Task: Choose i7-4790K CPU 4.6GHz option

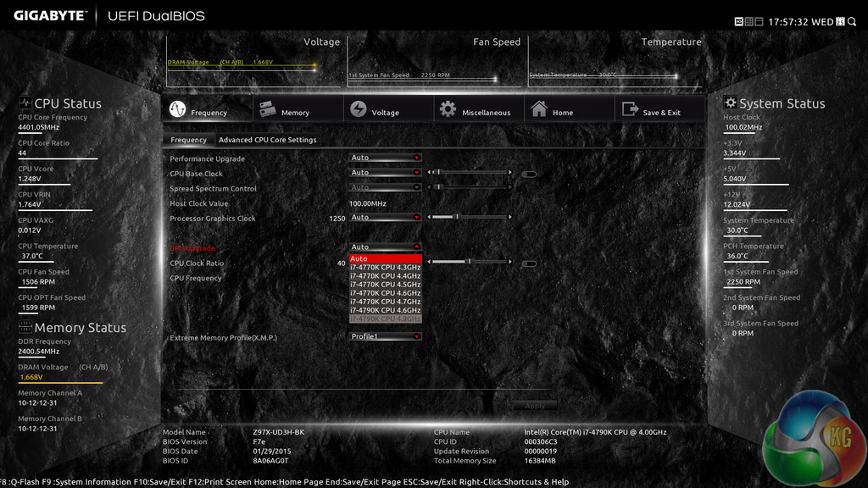Action: pyautogui.click(x=386, y=310)
